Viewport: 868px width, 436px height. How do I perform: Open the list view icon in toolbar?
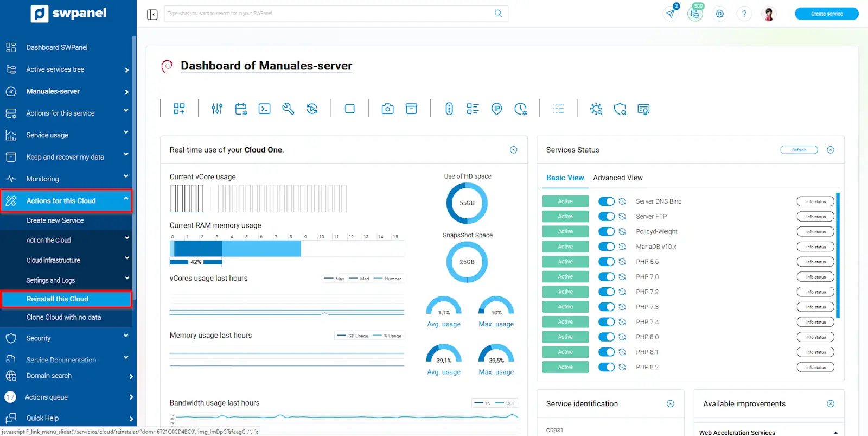(x=558, y=109)
